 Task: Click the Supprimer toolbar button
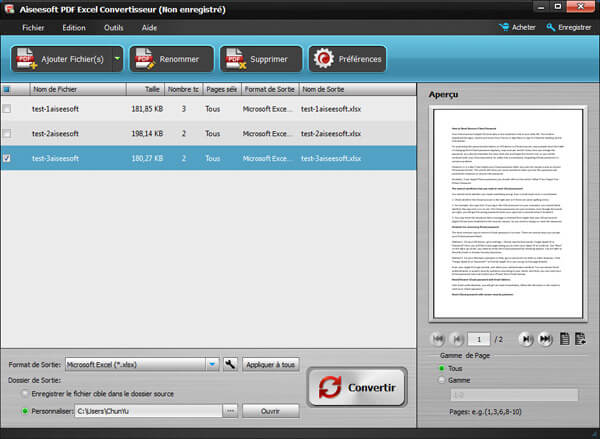(x=261, y=59)
